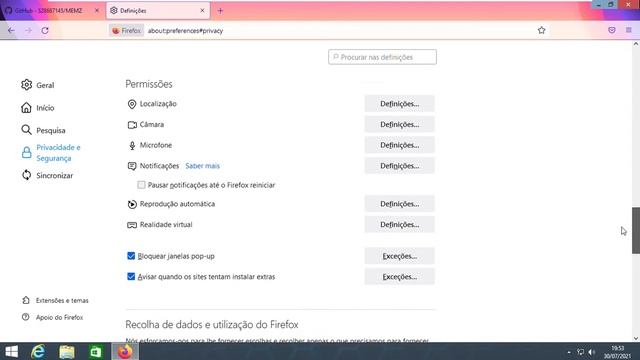Click the Câmara camera icon
Viewport: 640px width, 360px height.
click(132, 125)
